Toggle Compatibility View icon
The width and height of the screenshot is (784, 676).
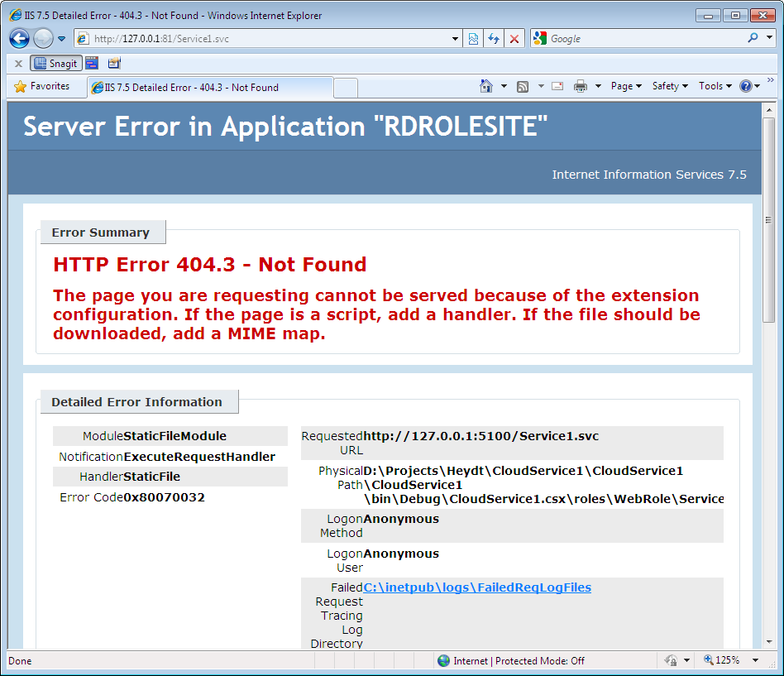[x=473, y=39]
